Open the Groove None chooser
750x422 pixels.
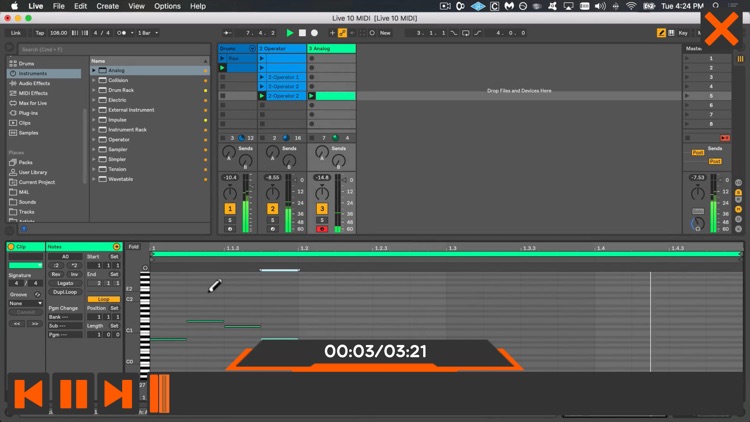[x=25, y=303]
